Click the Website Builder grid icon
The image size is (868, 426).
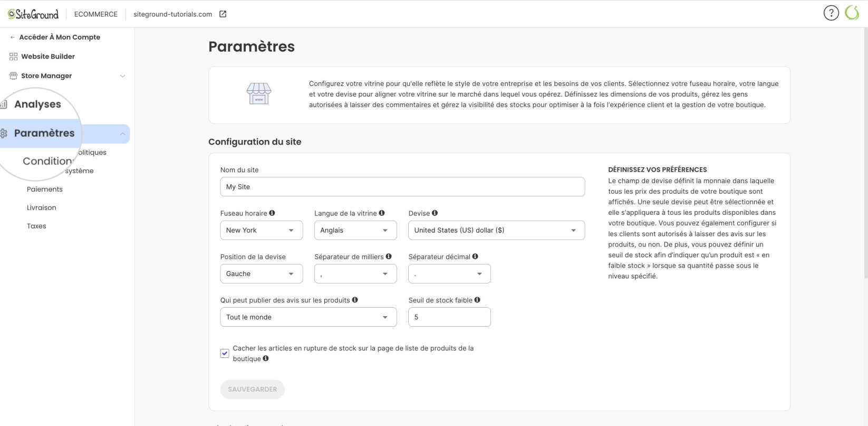[x=14, y=56]
